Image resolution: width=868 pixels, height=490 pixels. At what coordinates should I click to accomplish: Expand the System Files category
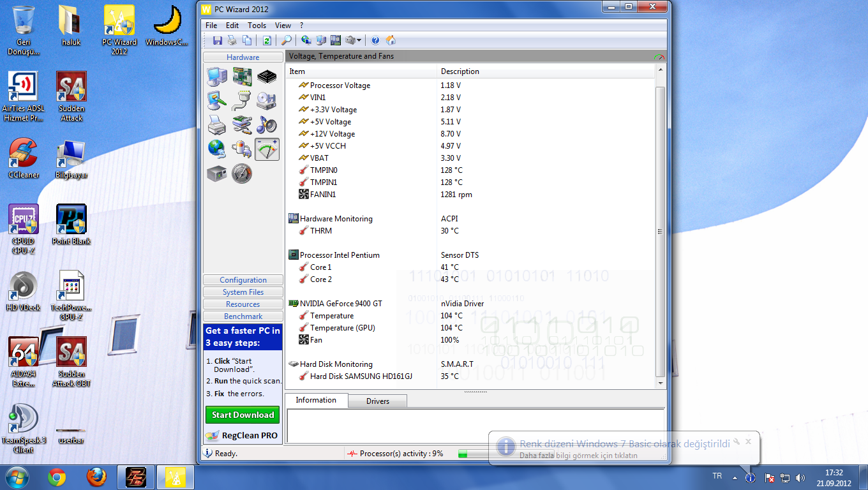pos(243,292)
